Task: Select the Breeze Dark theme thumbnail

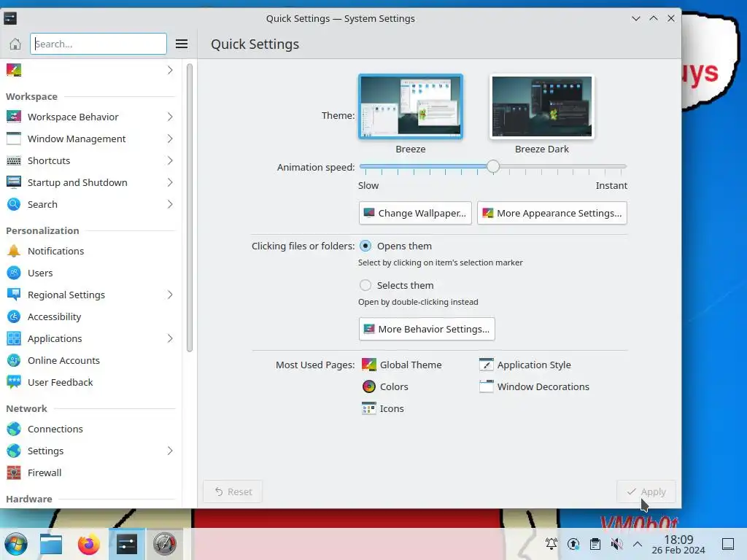Action: tap(542, 106)
